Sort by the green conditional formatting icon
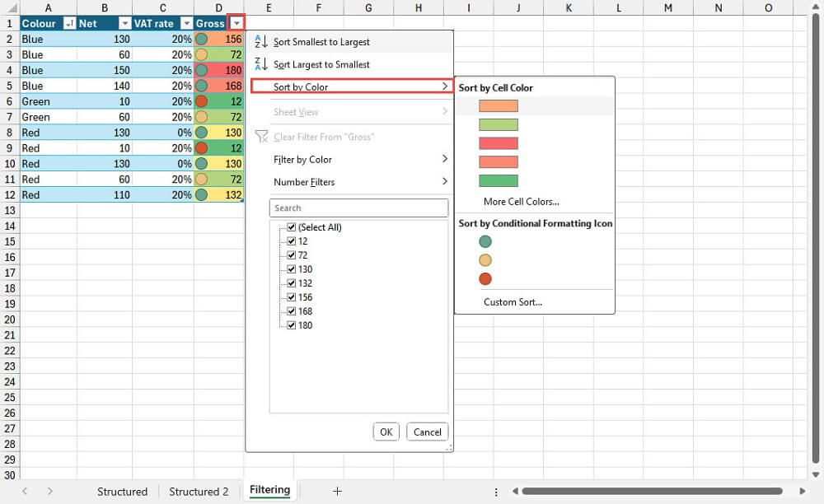The height and width of the screenshot is (504, 824). (x=485, y=241)
